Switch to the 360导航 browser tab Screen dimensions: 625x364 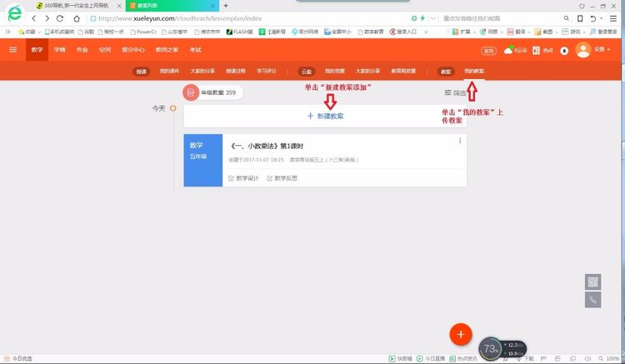tap(77, 6)
